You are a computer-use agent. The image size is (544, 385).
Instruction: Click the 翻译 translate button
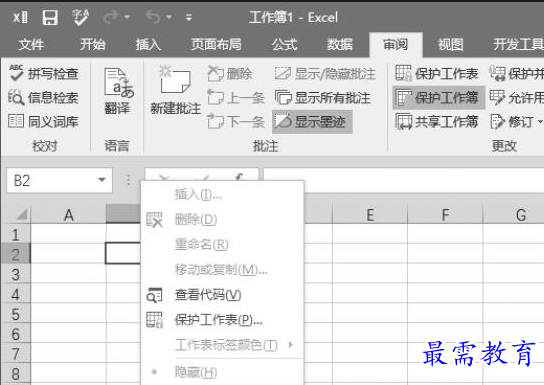117,91
